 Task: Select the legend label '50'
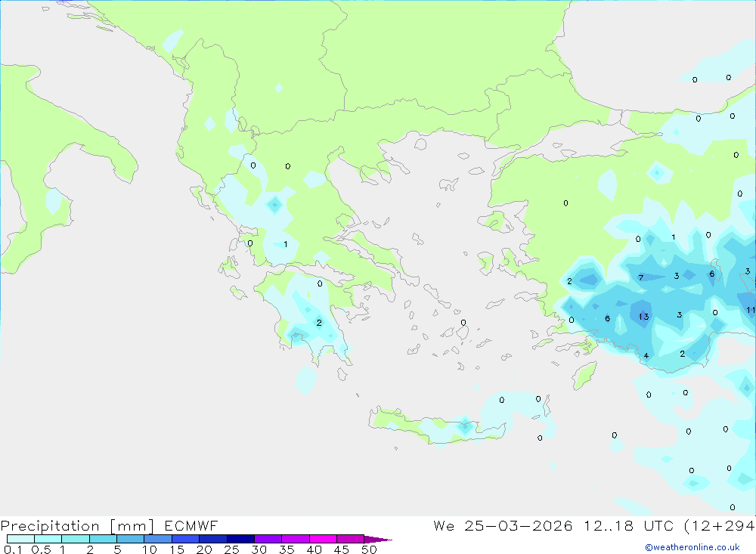click(x=369, y=549)
